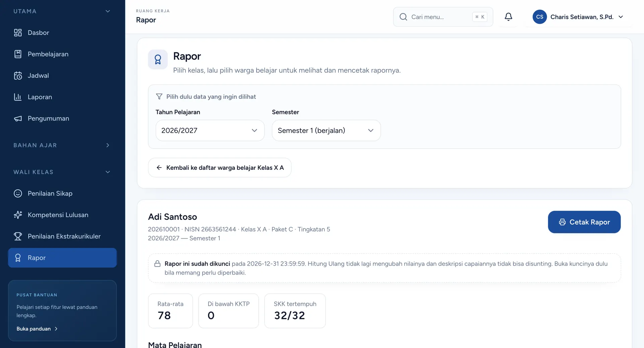Open Dasbor from the sidebar
The height and width of the screenshot is (348, 644).
[62, 32]
